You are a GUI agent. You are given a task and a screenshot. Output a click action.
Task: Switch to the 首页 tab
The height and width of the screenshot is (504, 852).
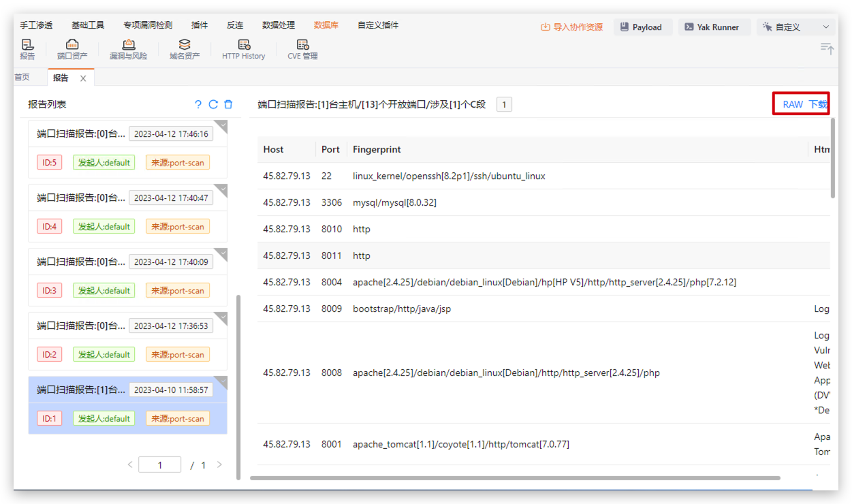(x=22, y=78)
